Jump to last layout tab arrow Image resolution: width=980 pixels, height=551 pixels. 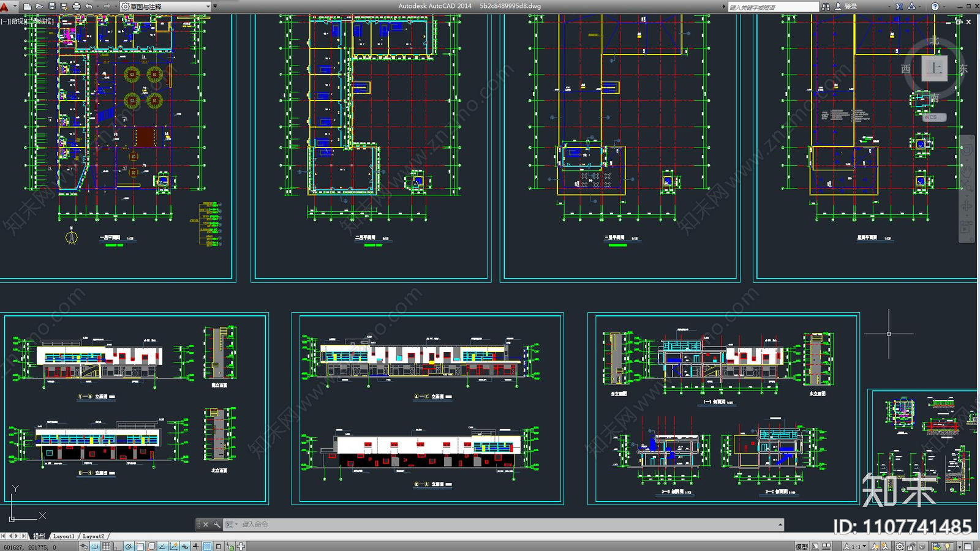click(24, 536)
